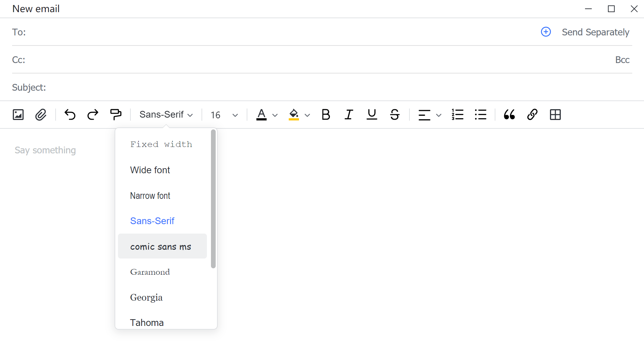Viewport: 644px width, 363px height.
Task: Insert a block quote
Action: coord(509,115)
